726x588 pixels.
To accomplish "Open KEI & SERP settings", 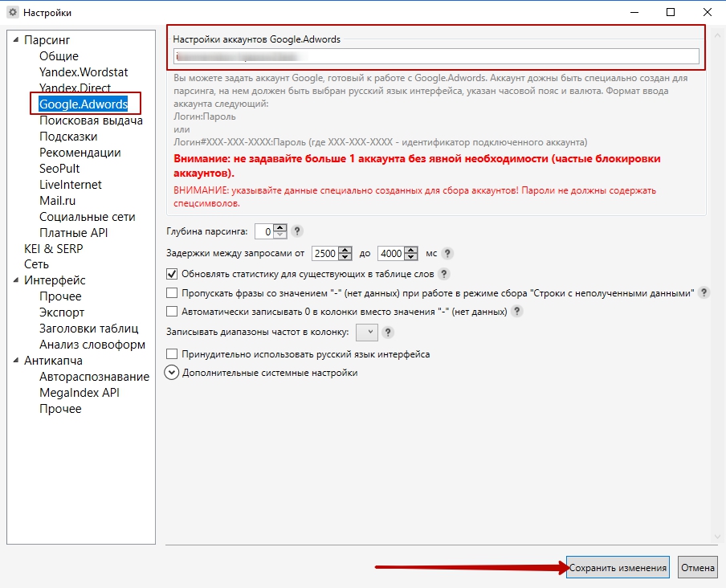I will [54, 249].
